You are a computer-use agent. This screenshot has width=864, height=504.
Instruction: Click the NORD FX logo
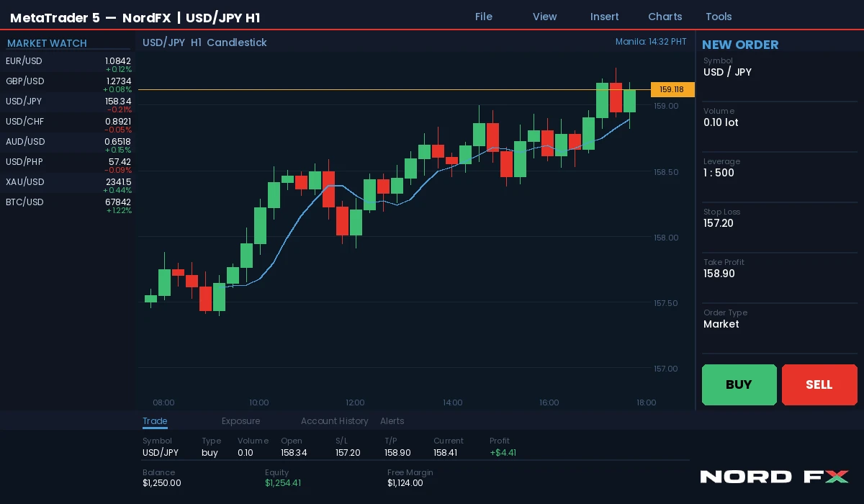[x=775, y=477]
